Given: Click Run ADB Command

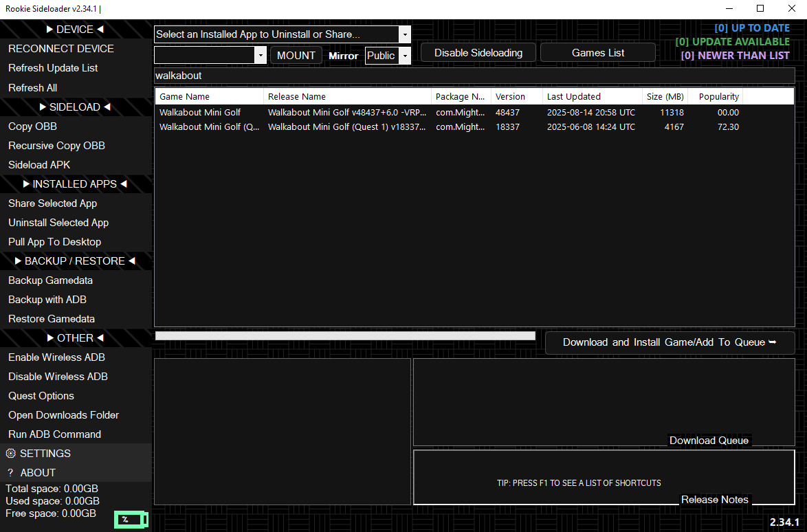Looking at the screenshot, I should 76,434.
